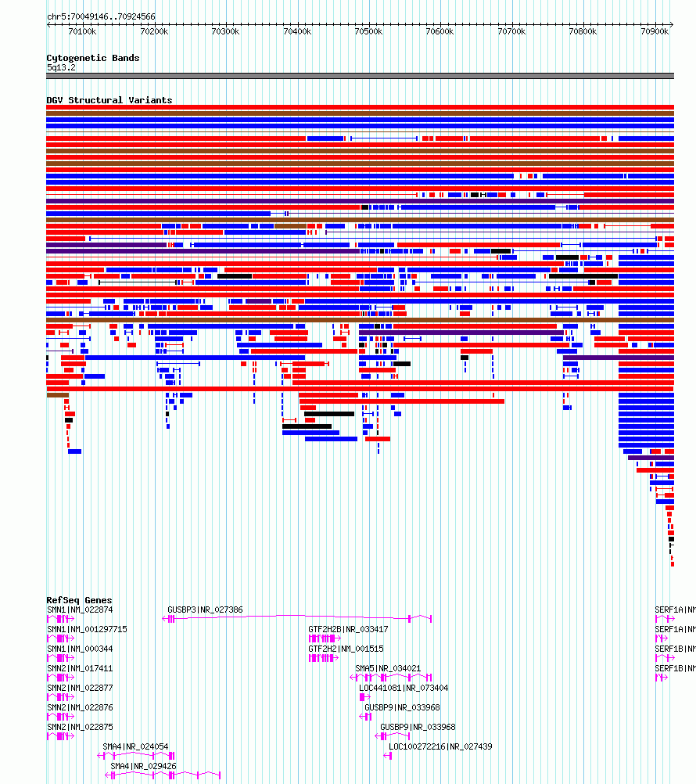The height and width of the screenshot is (784, 696).
Task: Click the SMA4|NR_029426 transcript label
Action: coord(143,766)
